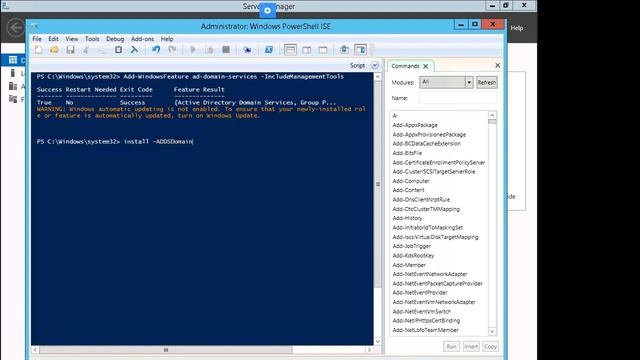Click the blue Undo arrow icon
This screenshot has height=360, width=640.
point(156,50)
